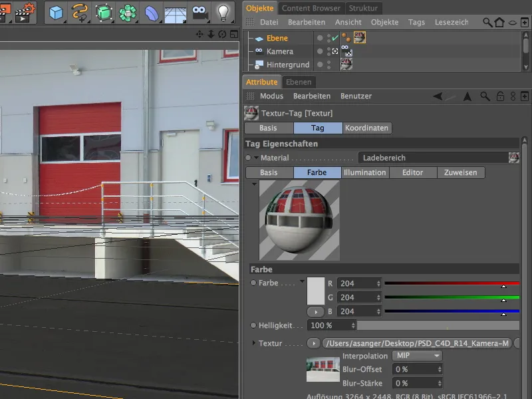Click the texture tag on Ebene
This screenshot has height=399, width=532.
359,38
